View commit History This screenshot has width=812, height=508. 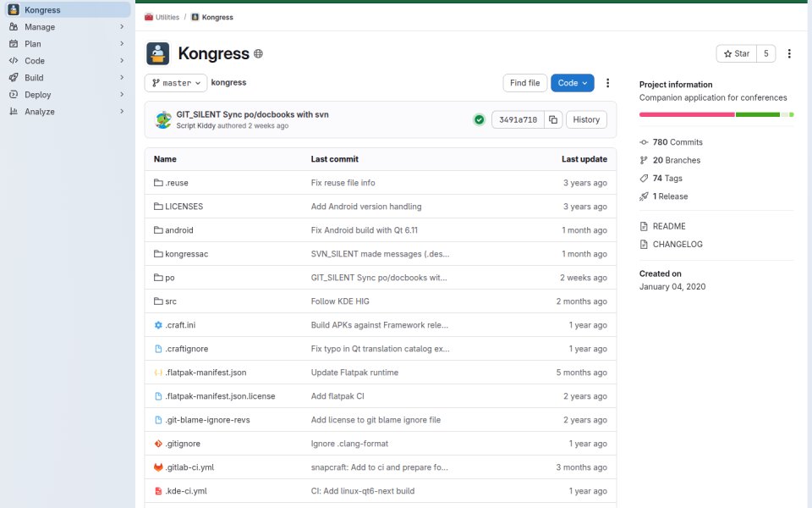point(586,119)
